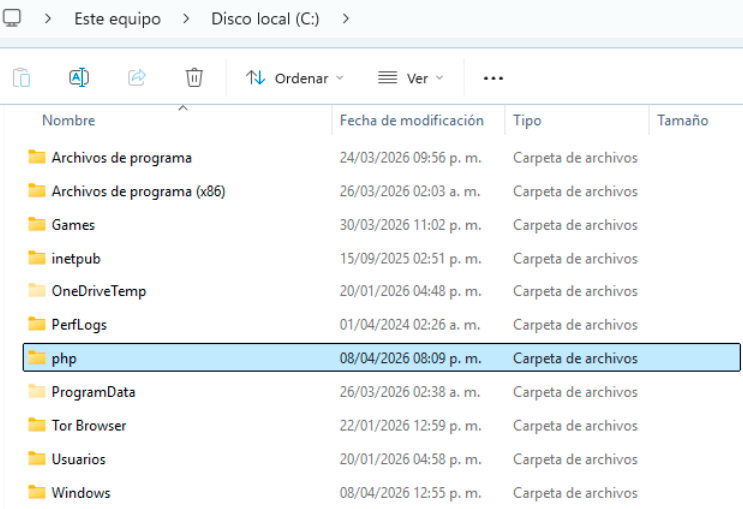743x509 pixels.
Task: Expand chevron after Disco local (C:)
Action: click(x=345, y=18)
